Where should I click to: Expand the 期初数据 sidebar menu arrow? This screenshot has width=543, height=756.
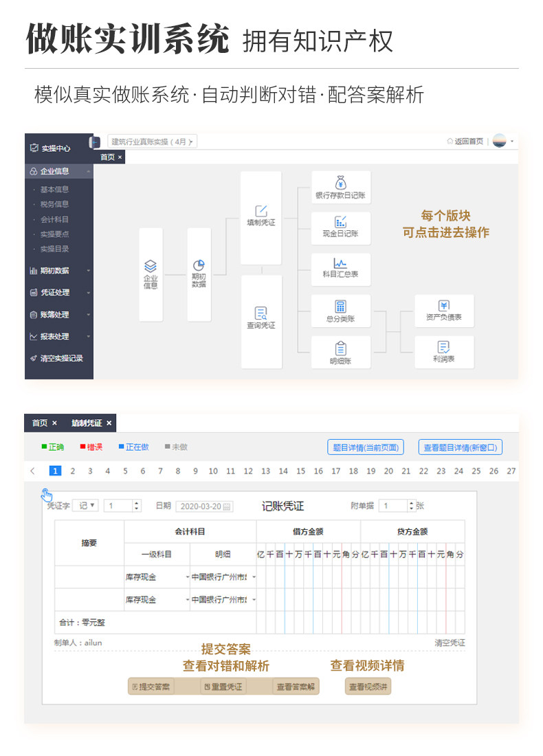[x=89, y=271]
